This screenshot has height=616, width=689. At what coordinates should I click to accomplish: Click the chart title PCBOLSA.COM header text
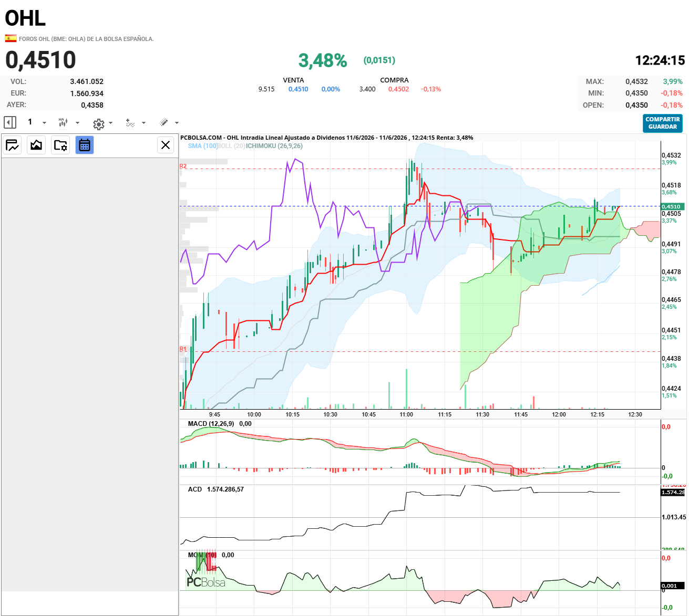(326, 138)
